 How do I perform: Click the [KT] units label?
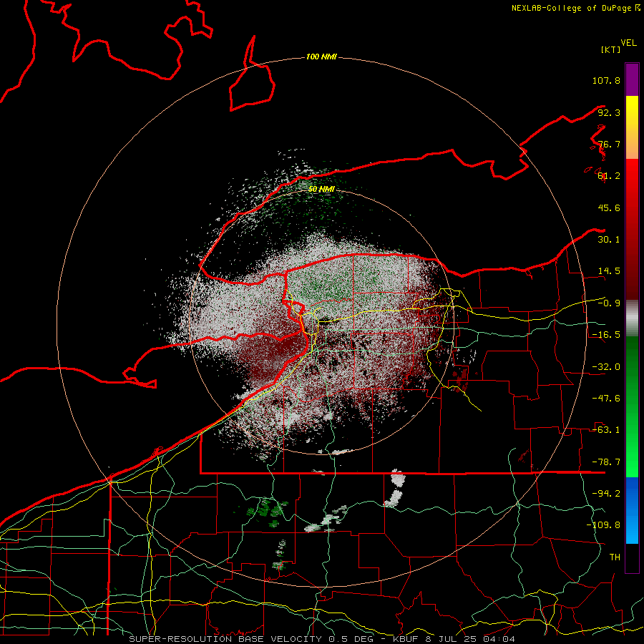pyautogui.click(x=611, y=49)
